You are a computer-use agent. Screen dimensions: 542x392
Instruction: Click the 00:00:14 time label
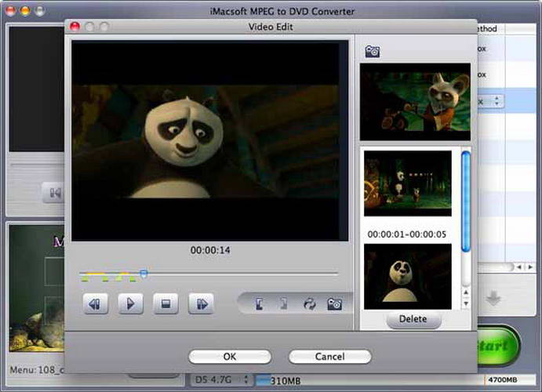pyautogui.click(x=210, y=250)
